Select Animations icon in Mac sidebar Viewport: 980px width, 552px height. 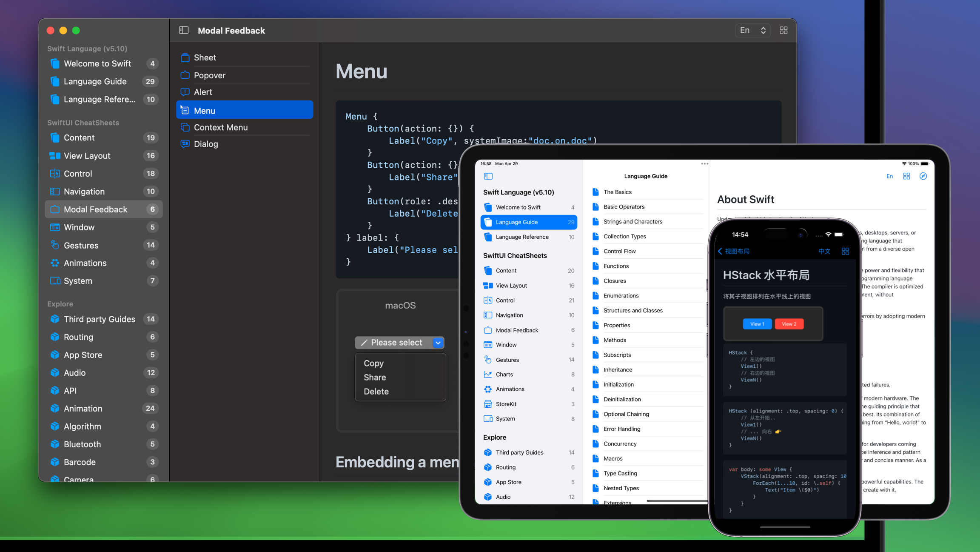(55, 263)
